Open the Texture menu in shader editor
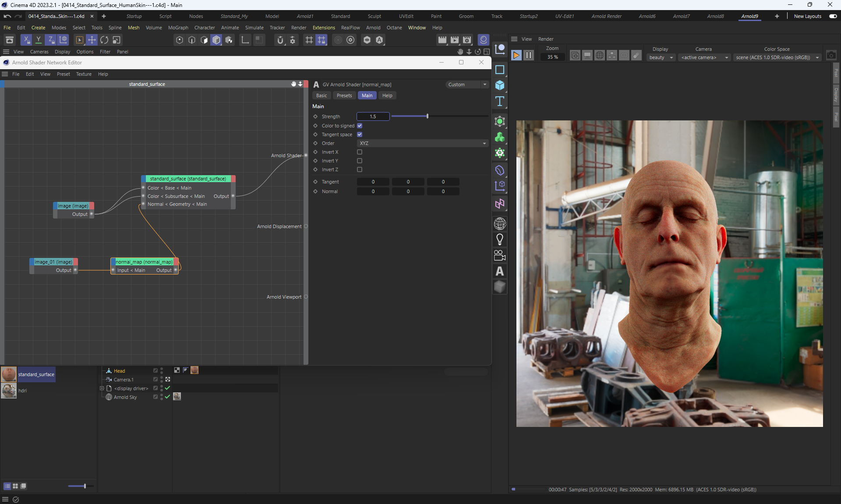This screenshot has height=504, width=841. [x=84, y=74]
